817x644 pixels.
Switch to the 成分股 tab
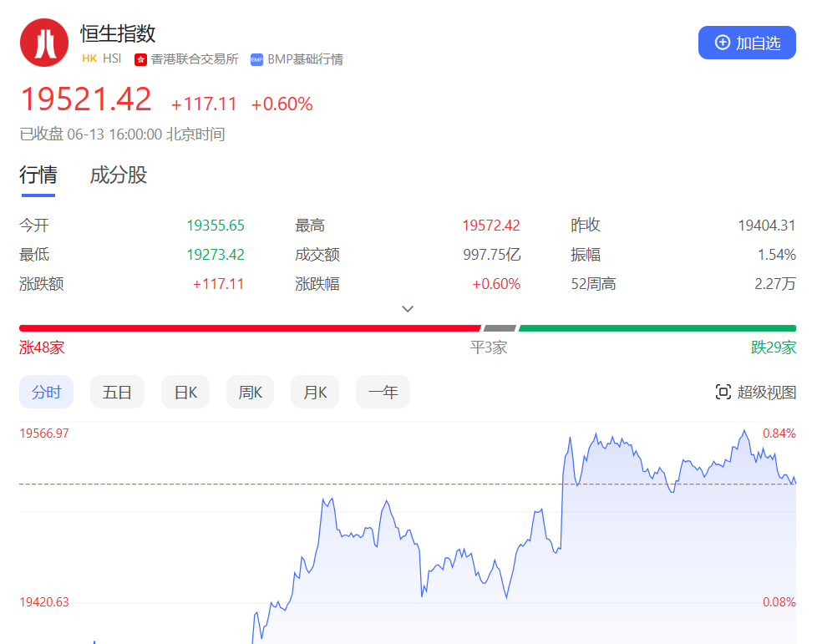(x=118, y=175)
